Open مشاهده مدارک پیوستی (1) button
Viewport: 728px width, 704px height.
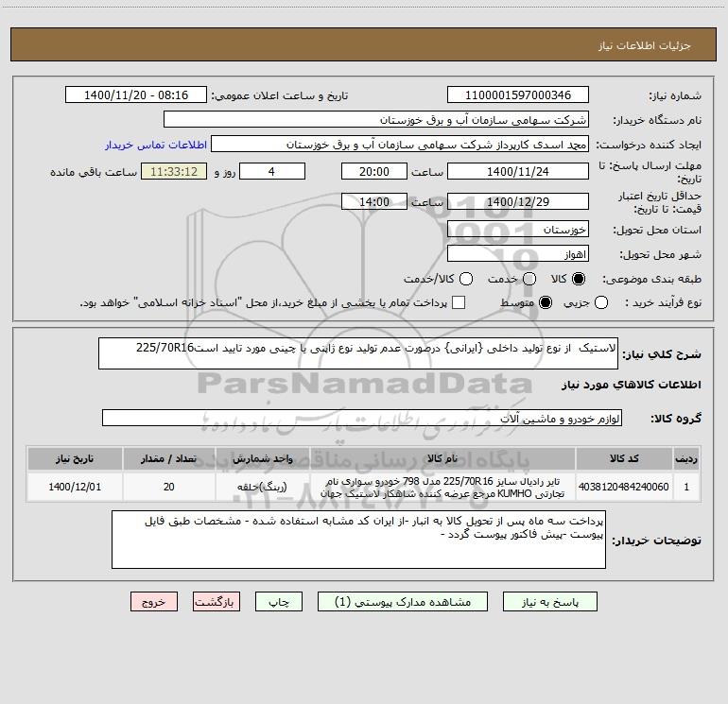[403, 602]
